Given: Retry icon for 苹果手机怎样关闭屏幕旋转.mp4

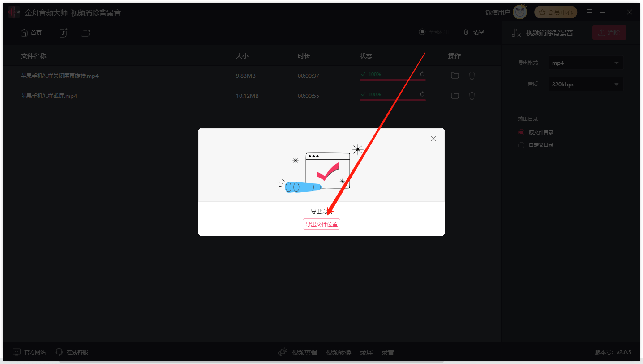Looking at the screenshot, I should coord(422,74).
